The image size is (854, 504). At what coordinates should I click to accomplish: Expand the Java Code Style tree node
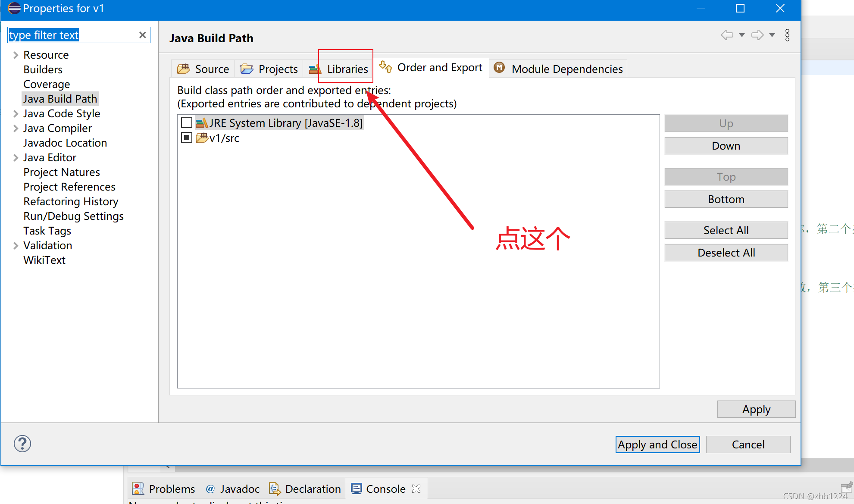16,113
